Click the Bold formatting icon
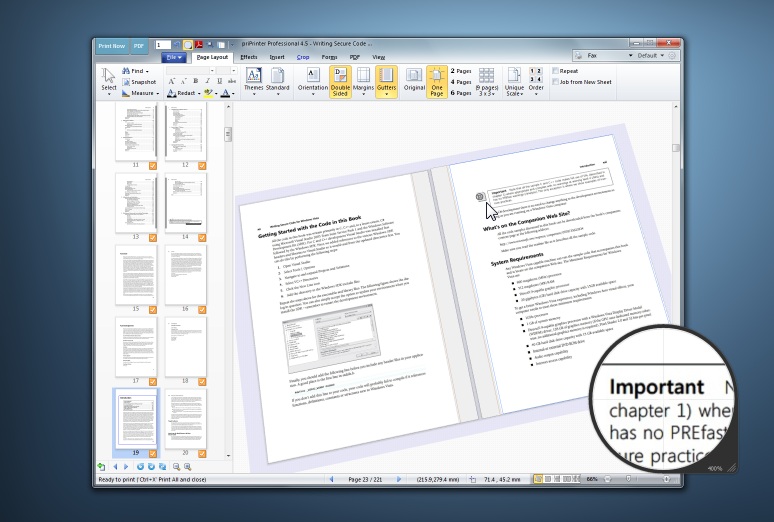Image resolution: width=774 pixels, height=522 pixels. click(x=195, y=81)
